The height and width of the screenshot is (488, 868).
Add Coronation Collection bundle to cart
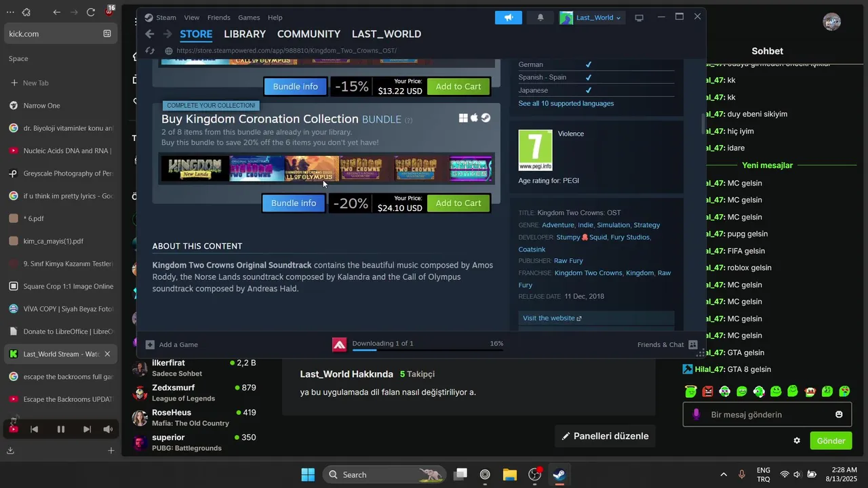[458, 203]
